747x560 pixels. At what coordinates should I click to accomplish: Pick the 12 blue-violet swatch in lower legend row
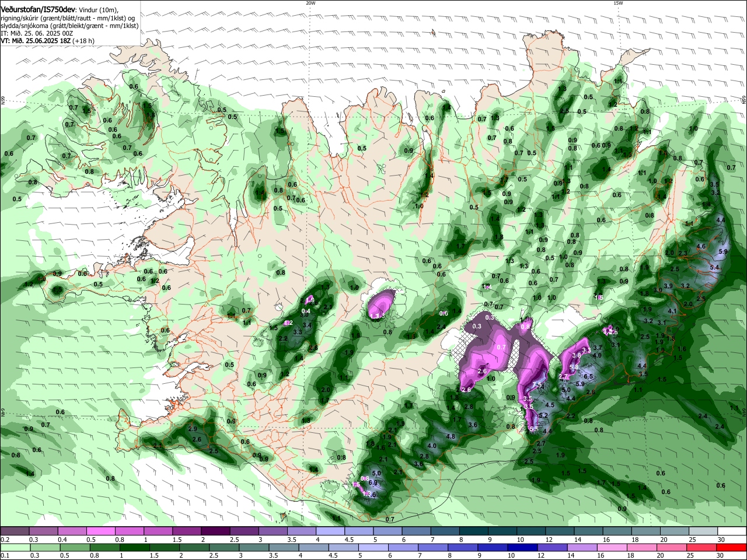pyautogui.click(x=552, y=548)
